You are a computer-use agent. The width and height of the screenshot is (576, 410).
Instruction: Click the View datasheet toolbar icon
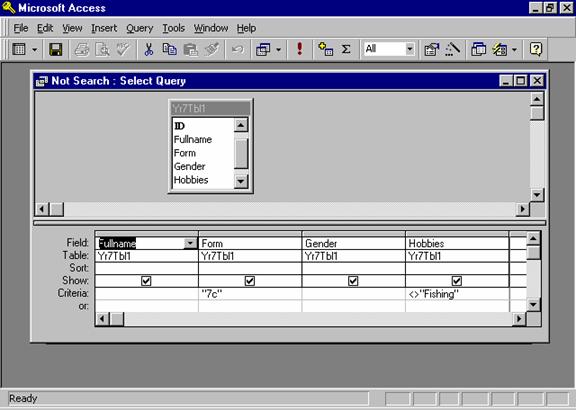[19, 49]
